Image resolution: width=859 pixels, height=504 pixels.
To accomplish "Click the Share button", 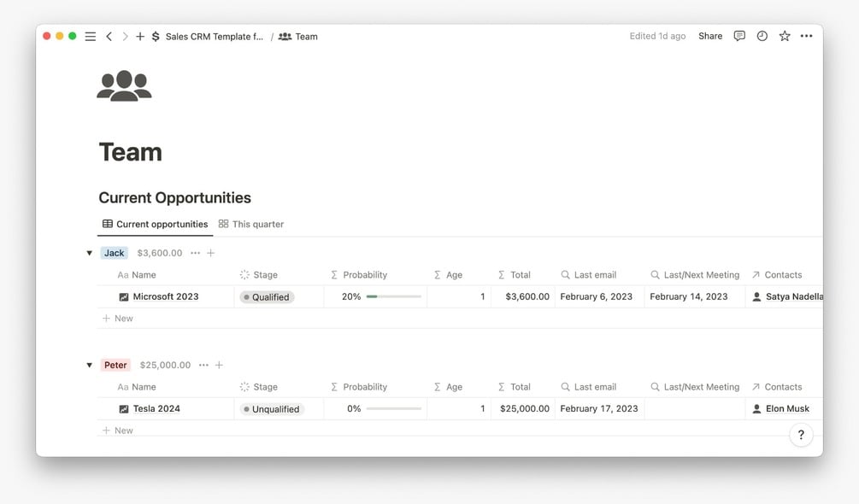I will point(710,36).
